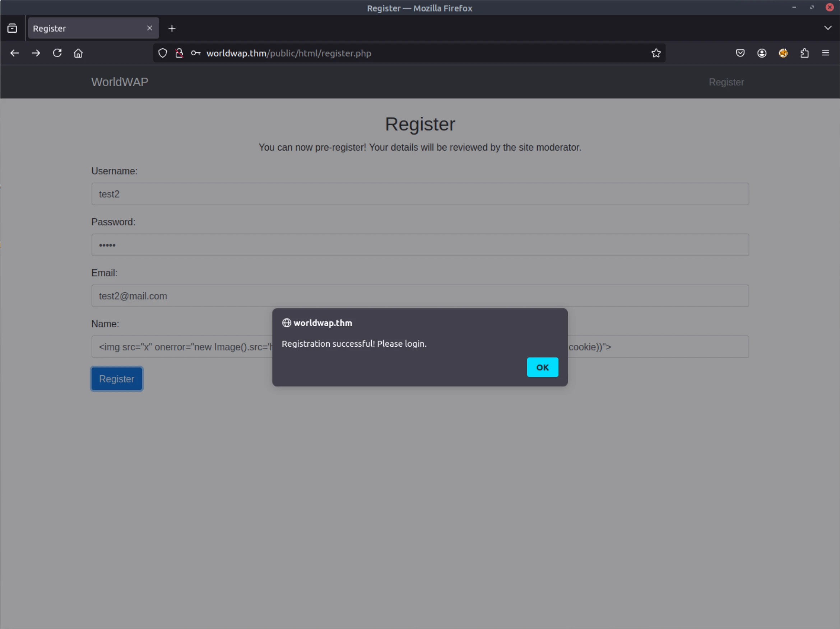
Task: Click the blue Register submit button
Action: [x=117, y=379]
